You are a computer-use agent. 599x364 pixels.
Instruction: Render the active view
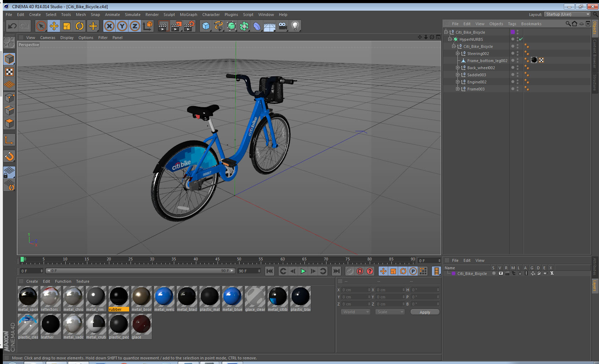tap(163, 26)
